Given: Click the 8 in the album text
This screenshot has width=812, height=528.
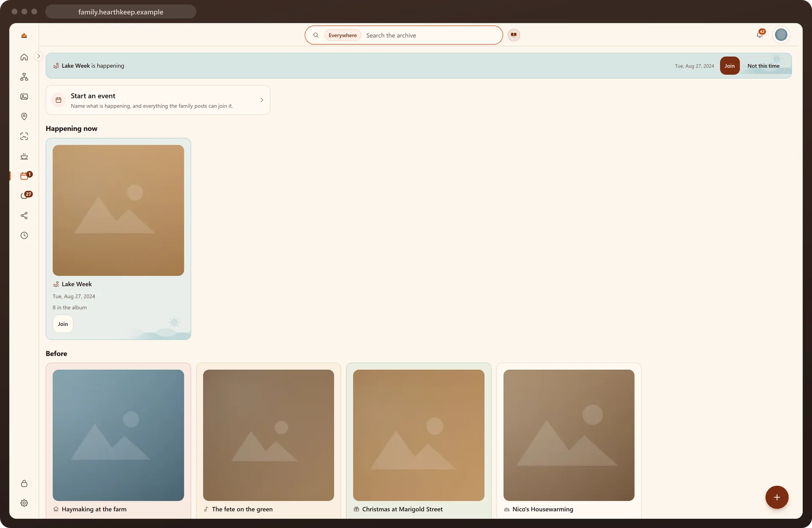Looking at the screenshot, I should (70, 308).
